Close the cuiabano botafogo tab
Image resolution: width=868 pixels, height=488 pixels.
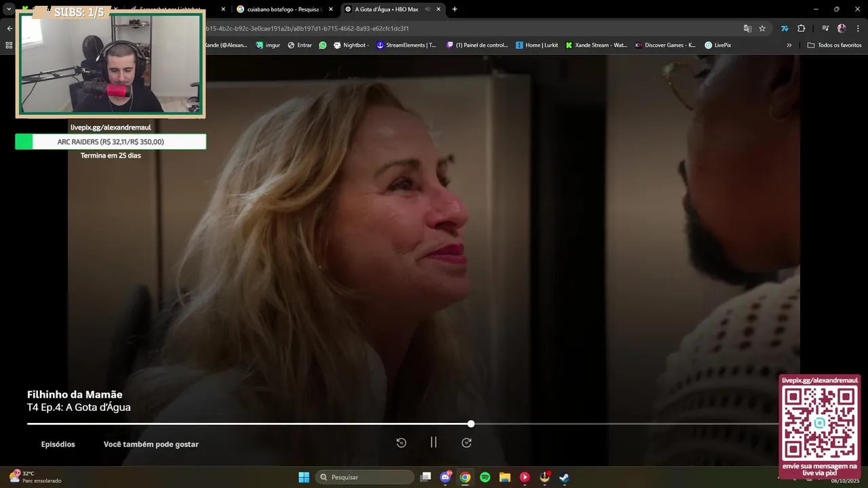click(331, 9)
